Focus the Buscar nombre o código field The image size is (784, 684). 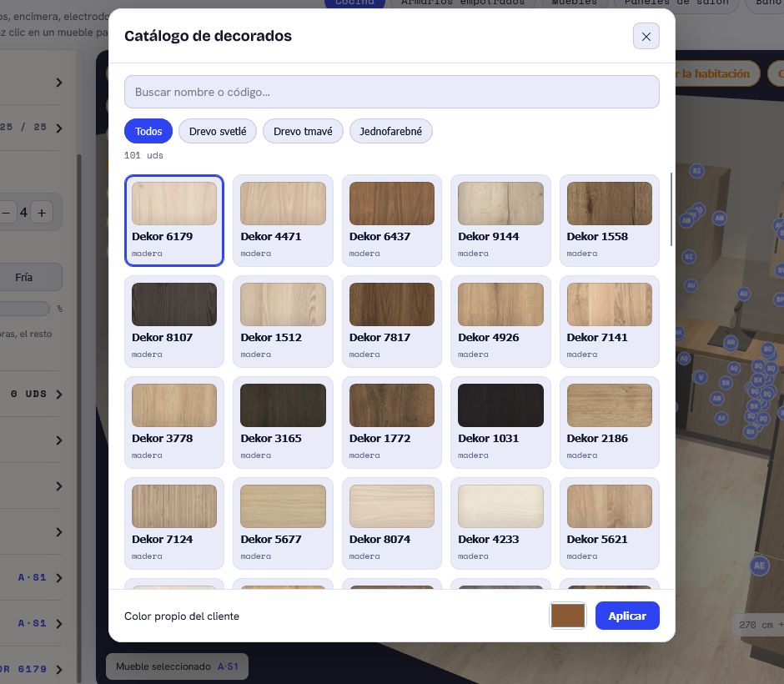click(x=391, y=92)
